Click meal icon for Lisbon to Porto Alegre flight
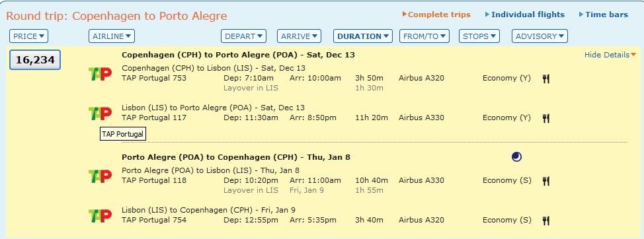The image size is (644, 239). [546, 118]
